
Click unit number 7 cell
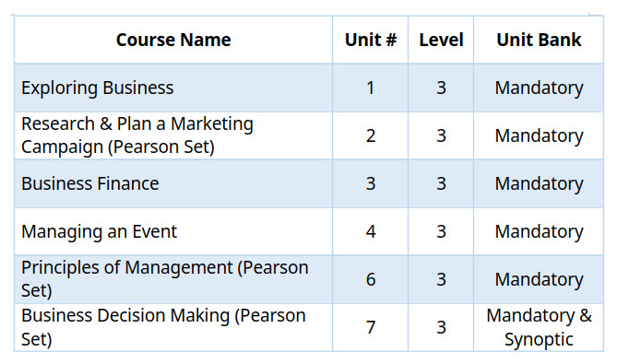[x=370, y=327]
